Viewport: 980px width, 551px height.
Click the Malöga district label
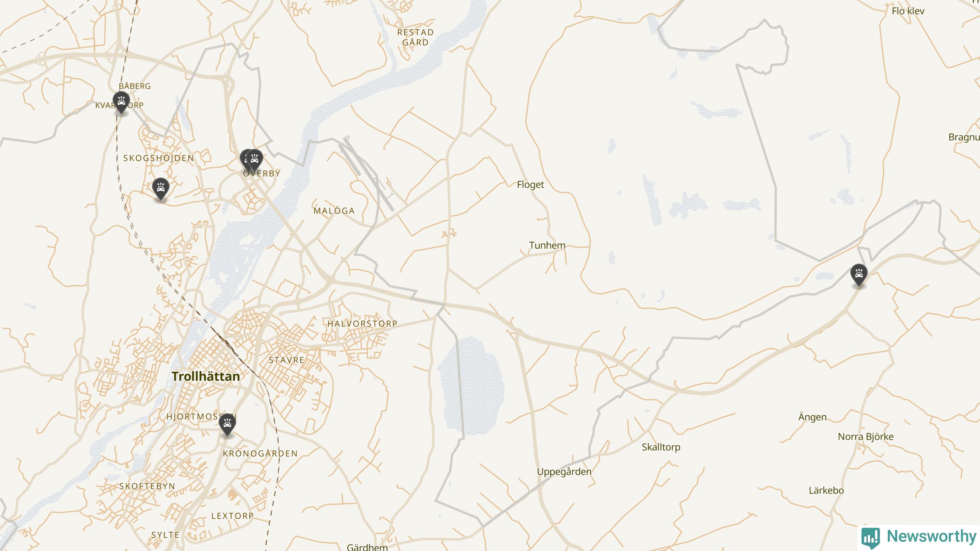click(x=334, y=211)
